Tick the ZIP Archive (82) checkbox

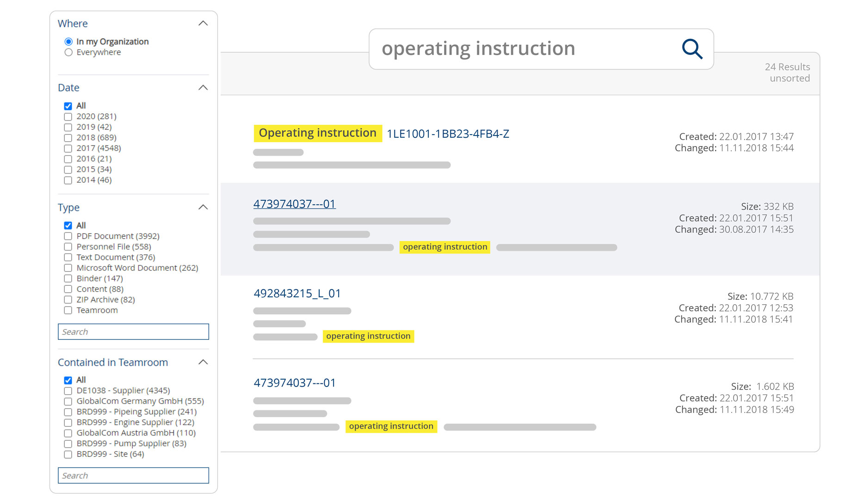(x=68, y=300)
